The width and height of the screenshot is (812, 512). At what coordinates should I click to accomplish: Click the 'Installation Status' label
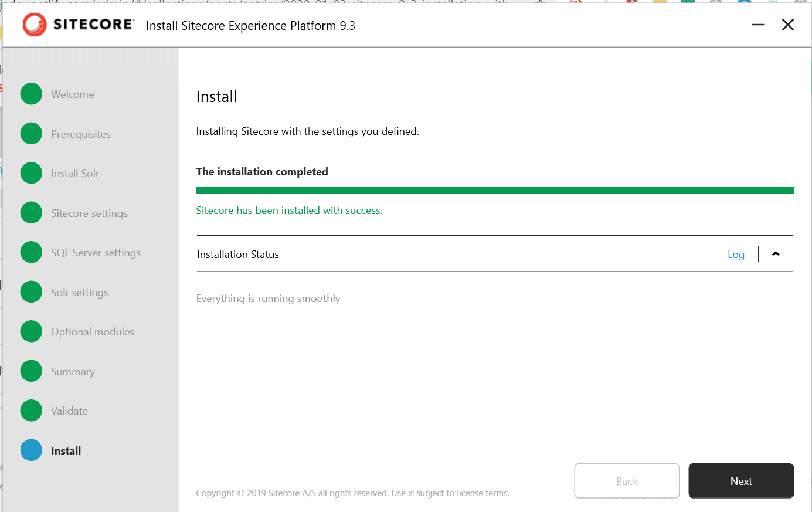(238, 255)
